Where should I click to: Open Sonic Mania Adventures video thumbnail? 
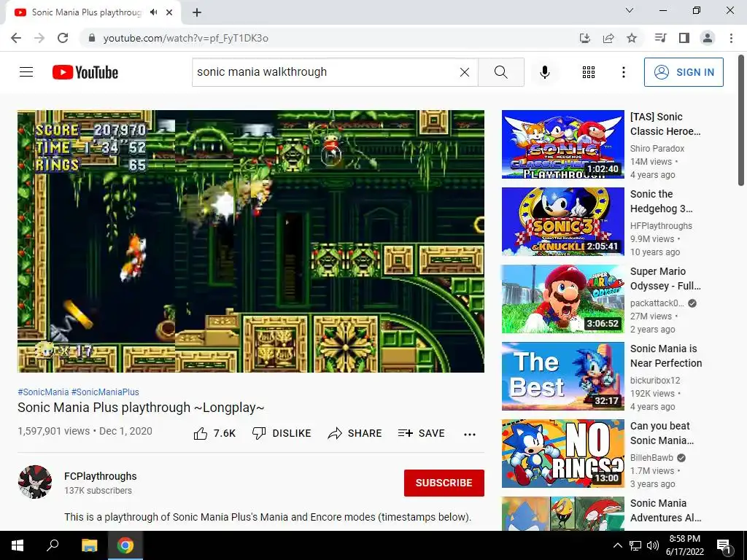tap(563, 513)
